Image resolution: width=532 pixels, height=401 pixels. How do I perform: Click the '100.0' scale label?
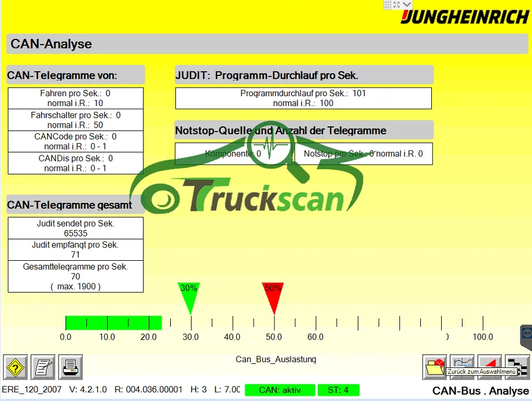483,337
